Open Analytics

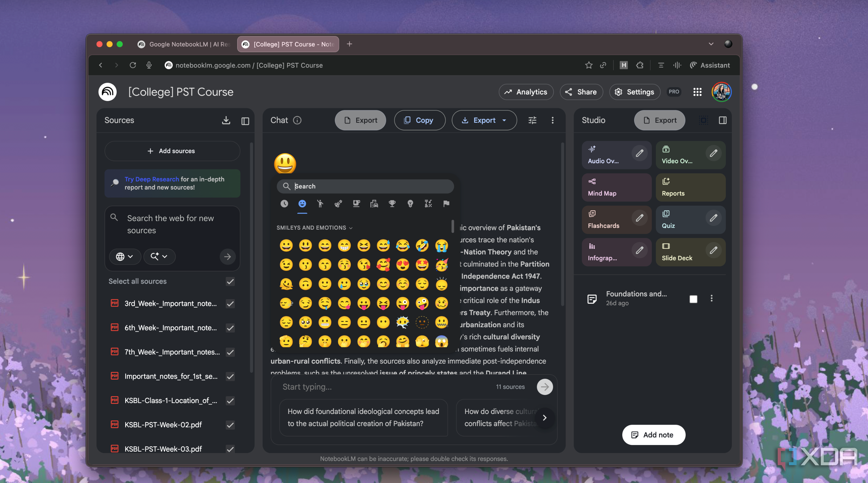[526, 92]
